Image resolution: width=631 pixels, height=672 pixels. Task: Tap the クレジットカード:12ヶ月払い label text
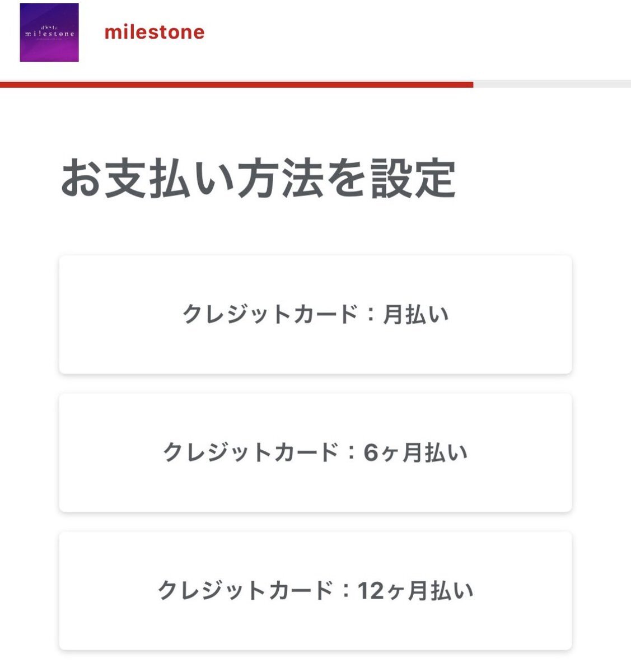click(x=315, y=590)
